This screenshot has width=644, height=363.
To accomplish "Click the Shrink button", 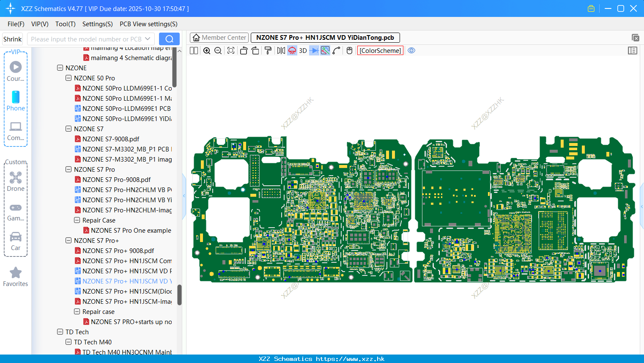I will coord(12,39).
